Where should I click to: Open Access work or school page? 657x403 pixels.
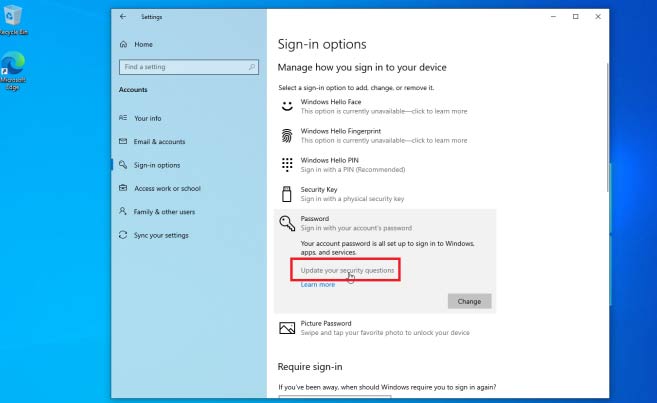(167, 189)
